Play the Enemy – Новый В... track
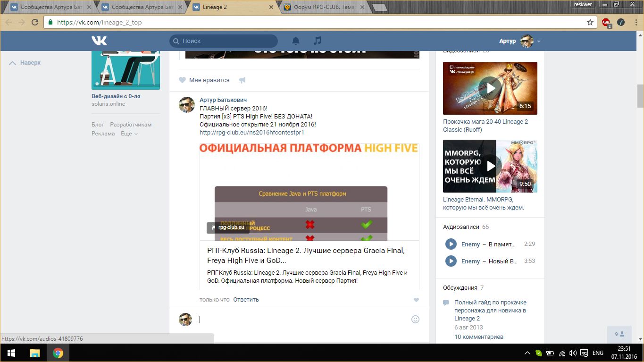 451,261
